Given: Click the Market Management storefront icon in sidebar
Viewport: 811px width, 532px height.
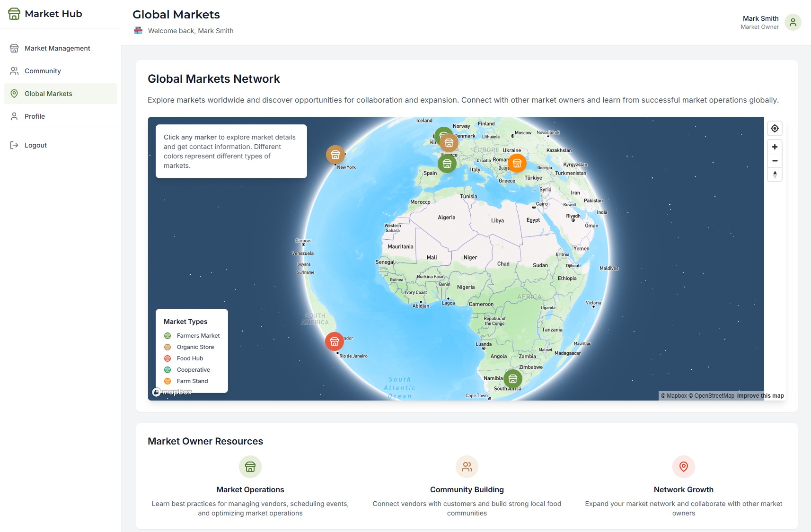Looking at the screenshot, I should (x=14, y=48).
